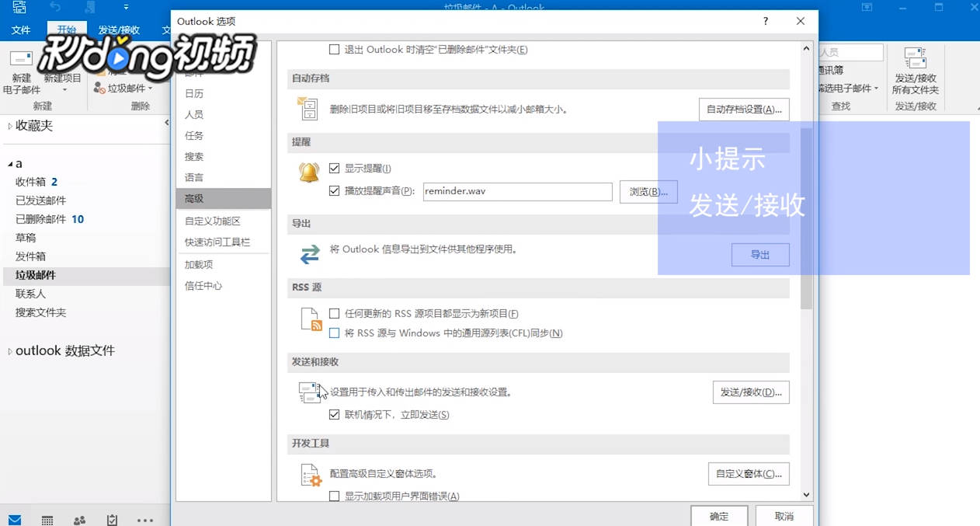Open the Calendar icon in the navigation bar
This screenshot has width=980, height=526.
[x=47, y=520]
